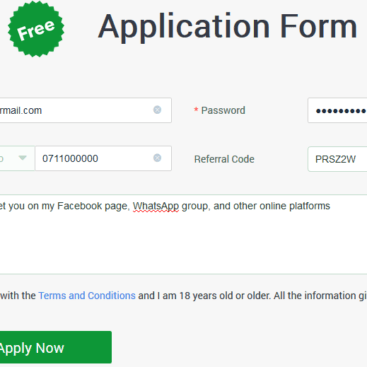Focus the email field ending in mail.com

tap(85, 110)
